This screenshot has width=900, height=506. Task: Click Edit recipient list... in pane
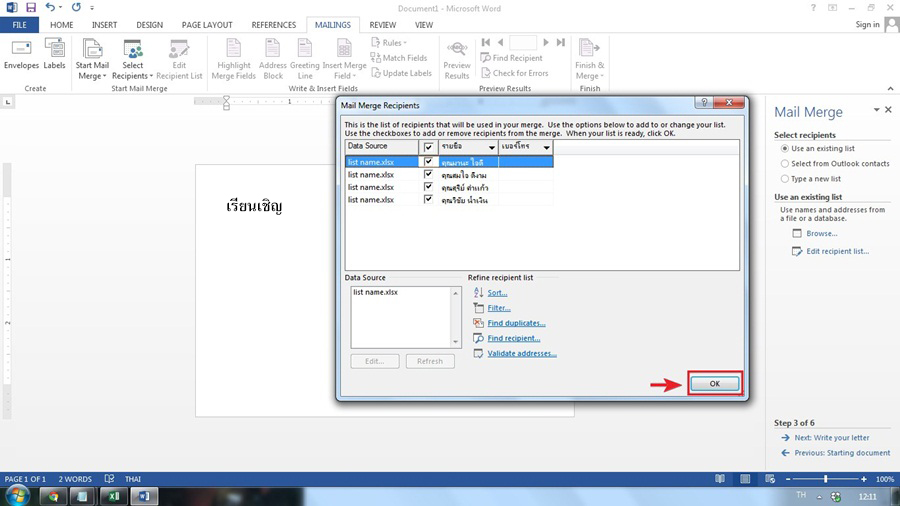tap(837, 251)
